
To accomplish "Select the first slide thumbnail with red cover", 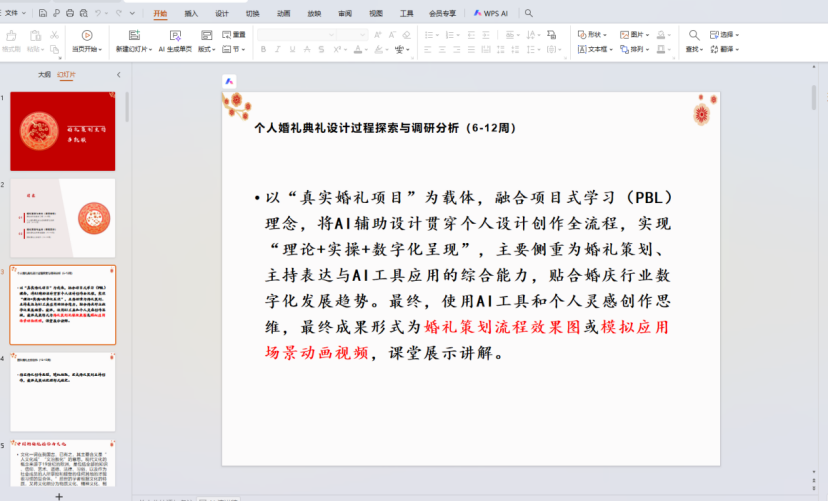I will [62, 131].
